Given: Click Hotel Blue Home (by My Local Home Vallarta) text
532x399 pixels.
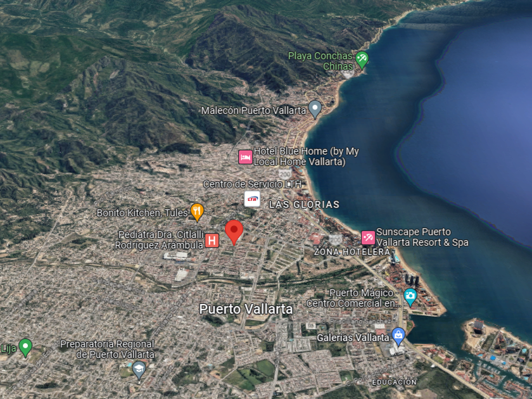Looking at the screenshot, I should 307,156.
